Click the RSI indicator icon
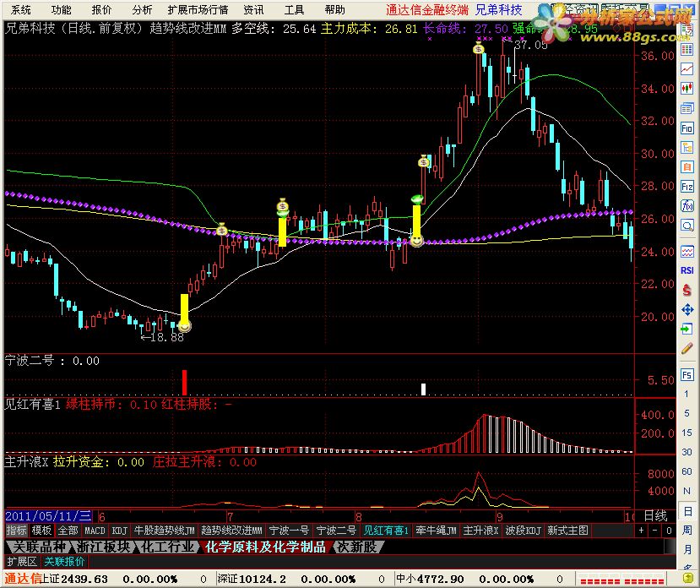The width and height of the screenshot is (700, 588). click(687, 270)
